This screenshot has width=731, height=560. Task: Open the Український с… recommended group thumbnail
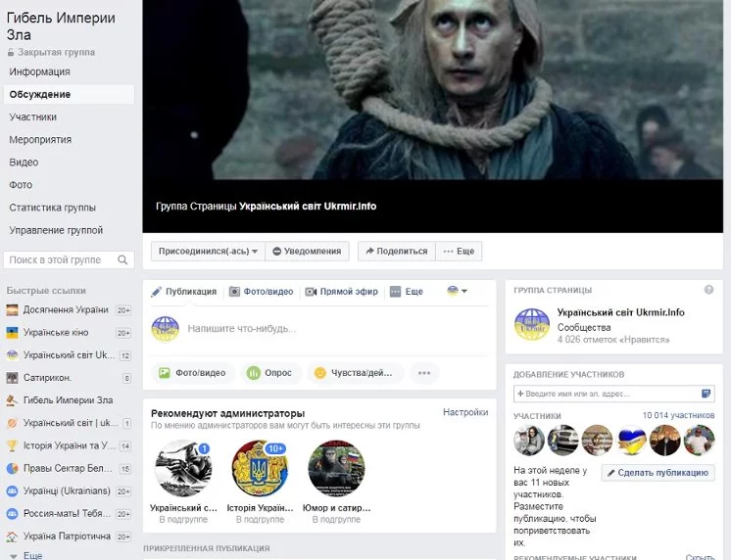click(x=183, y=468)
